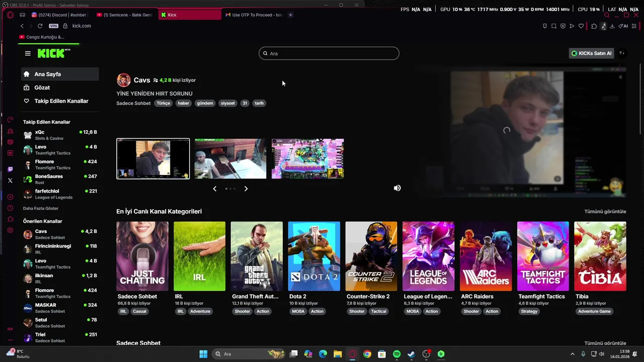
Task: Click the Türkçe tag
Action: pos(163,103)
